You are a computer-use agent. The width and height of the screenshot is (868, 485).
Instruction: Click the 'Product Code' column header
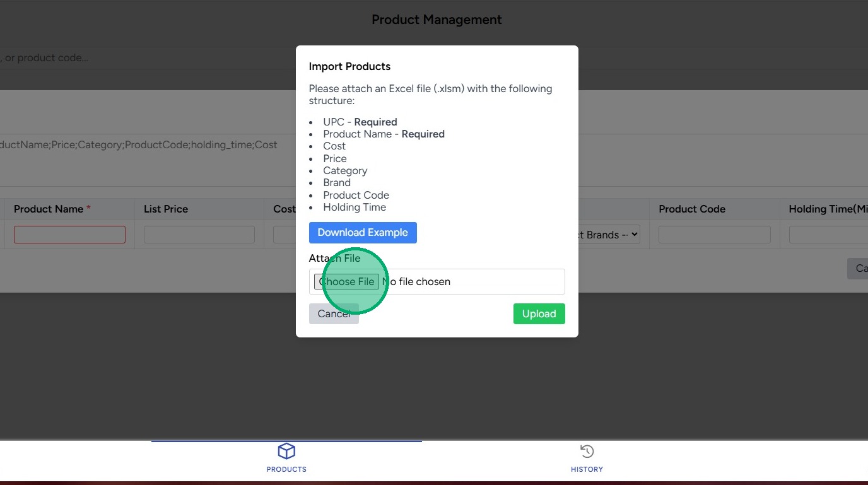pos(692,209)
